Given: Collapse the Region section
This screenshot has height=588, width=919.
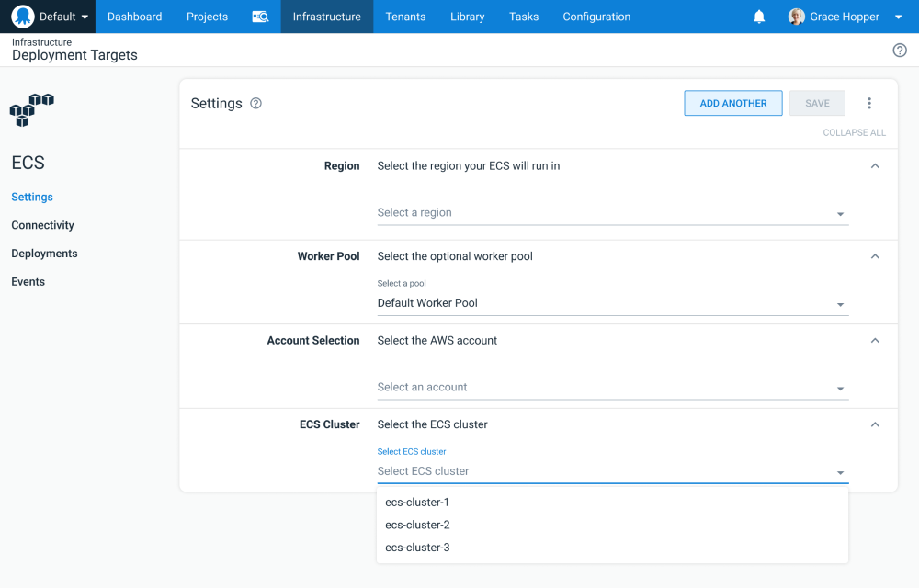Looking at the screenshot, I should [x=875, y=166].
